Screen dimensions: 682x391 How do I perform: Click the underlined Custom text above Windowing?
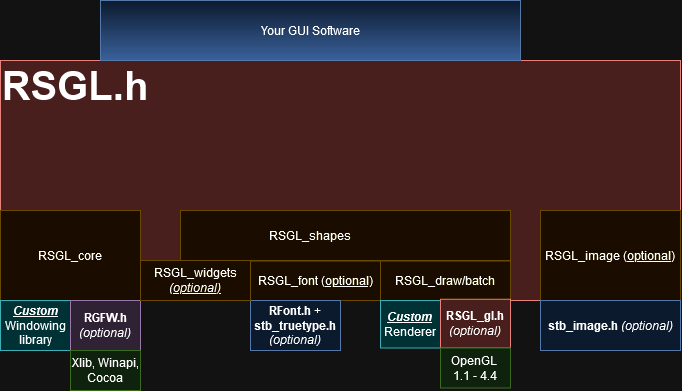(x=36, y=311)
